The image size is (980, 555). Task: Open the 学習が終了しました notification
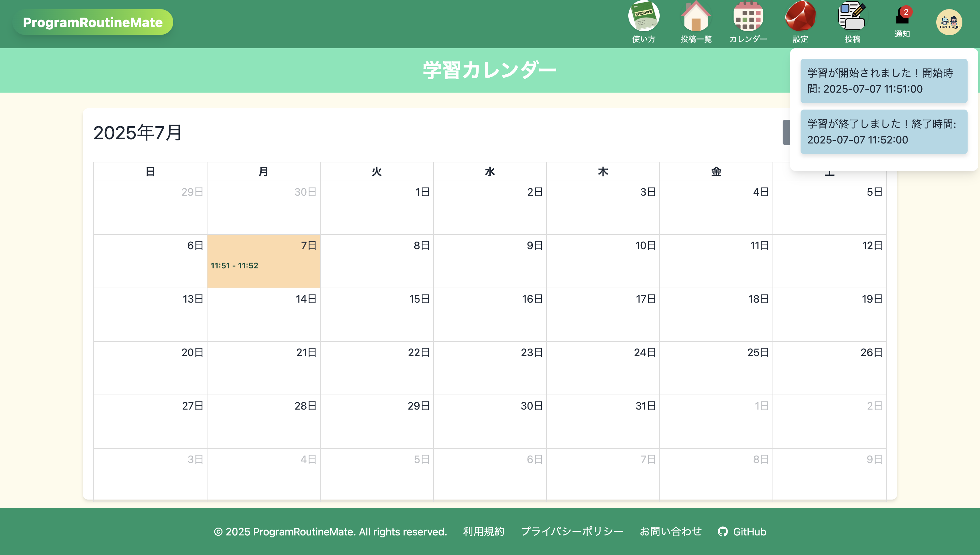coord(884,132)
